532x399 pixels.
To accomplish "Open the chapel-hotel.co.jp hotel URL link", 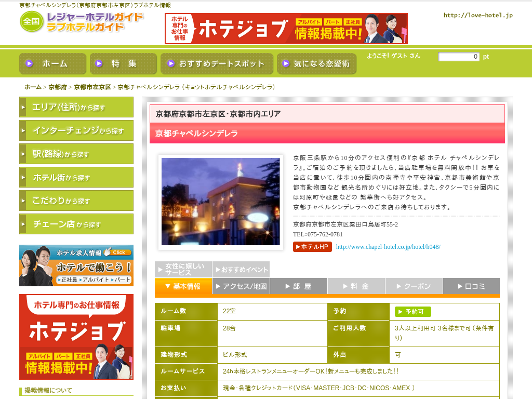I will [388, 247].
